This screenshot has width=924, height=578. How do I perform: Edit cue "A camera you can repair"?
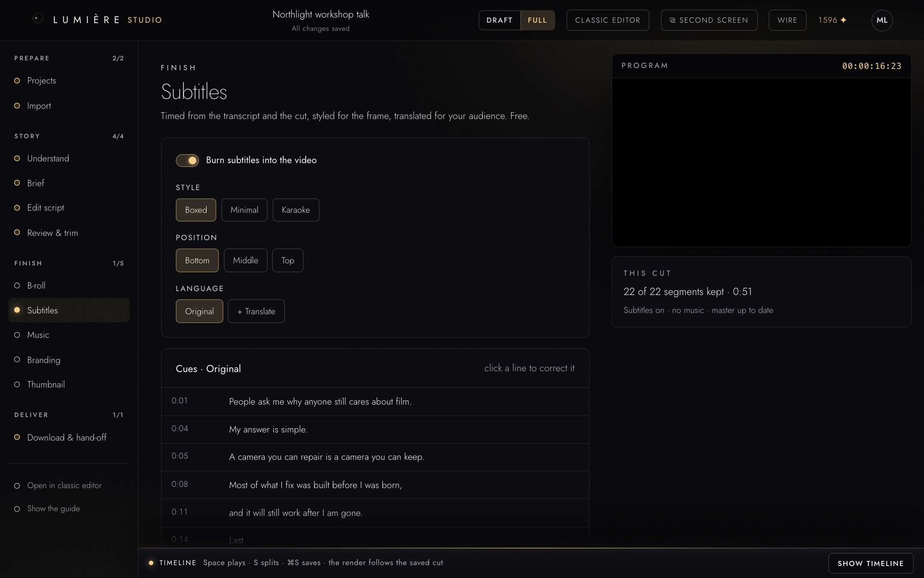point(375,457)
